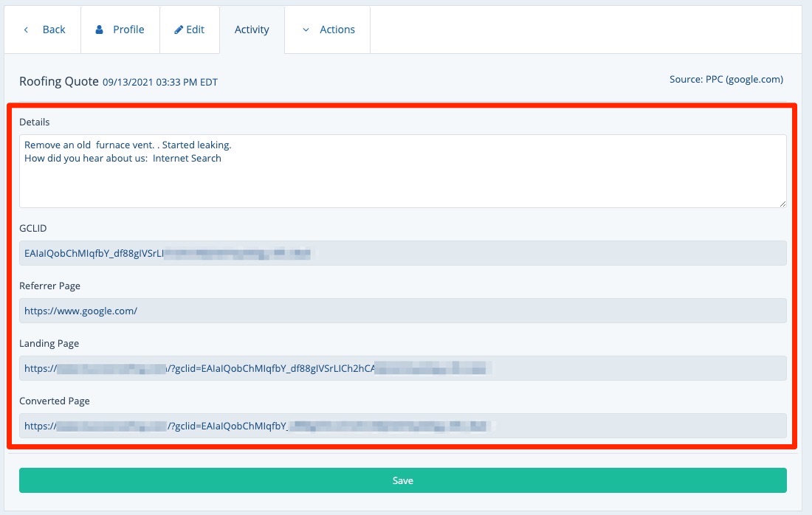This screenshot has width=812, height=515.
Task: Open the Actions menu
Action: (337, 30)
